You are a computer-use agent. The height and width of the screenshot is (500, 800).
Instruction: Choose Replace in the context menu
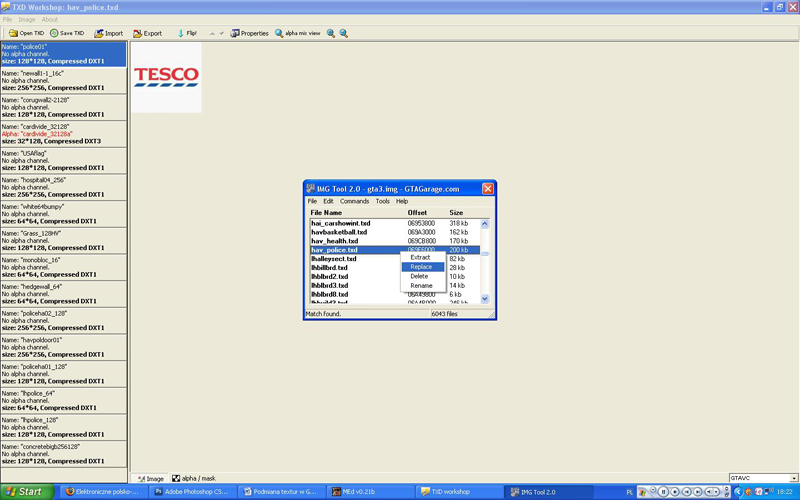coord(421,267)
